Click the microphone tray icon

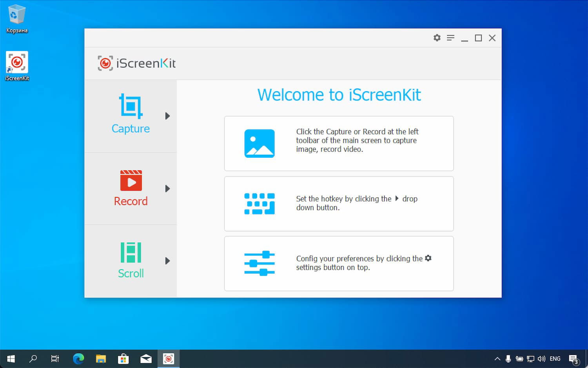click(508, 359)
